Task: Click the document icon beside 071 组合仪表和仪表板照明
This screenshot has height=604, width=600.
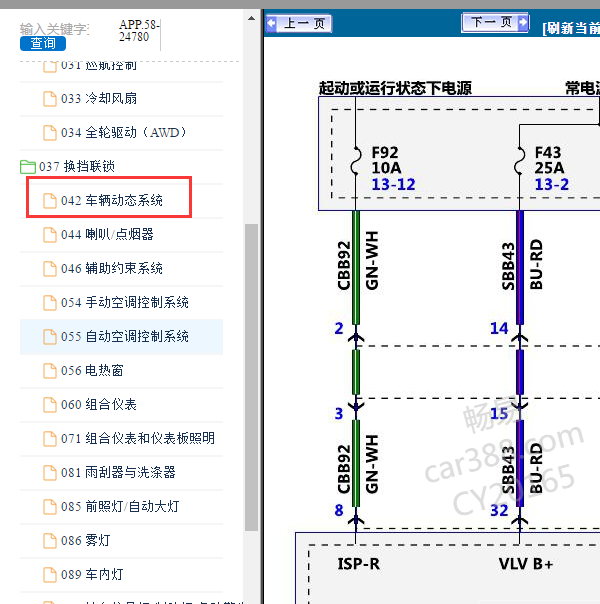Action: coord(50,438)
